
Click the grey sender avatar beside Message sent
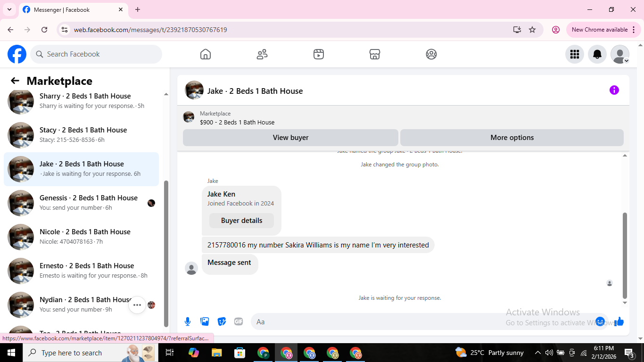[191, 268]
